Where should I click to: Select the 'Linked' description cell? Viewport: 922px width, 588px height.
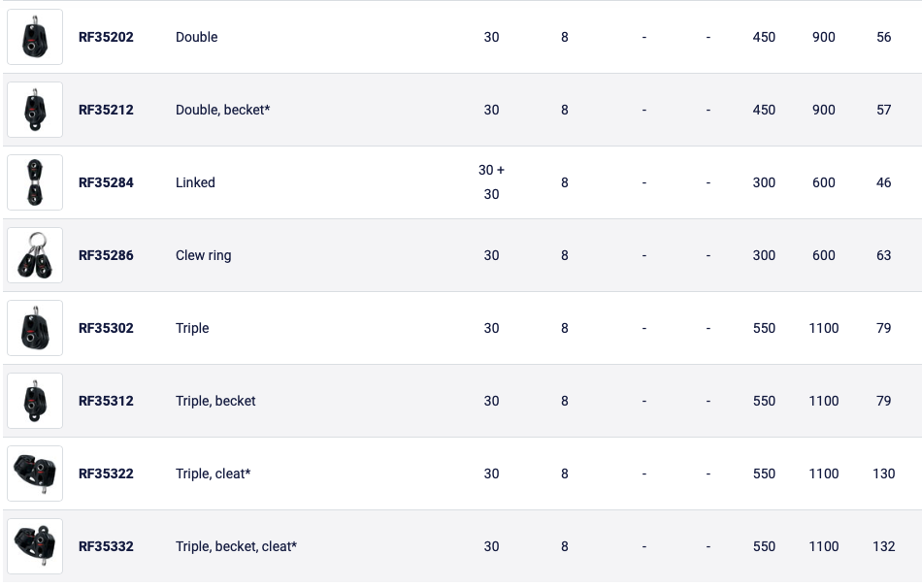(x=195, y=182)
